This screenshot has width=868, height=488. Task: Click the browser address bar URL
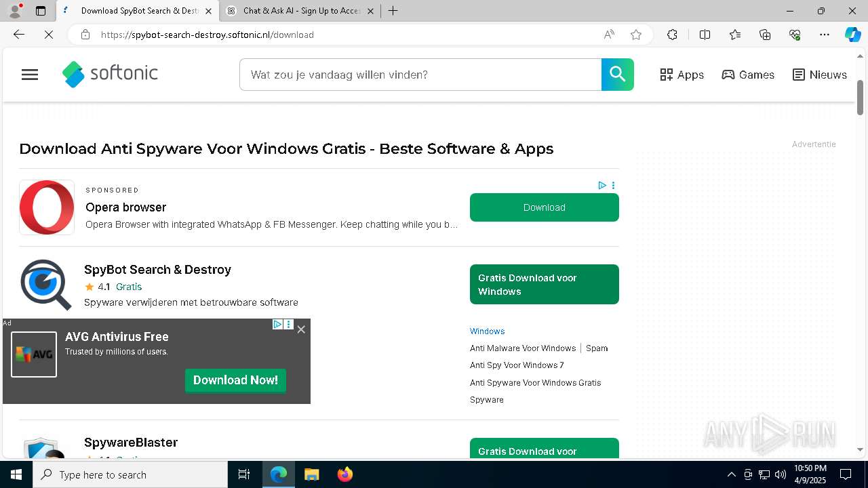208,35
